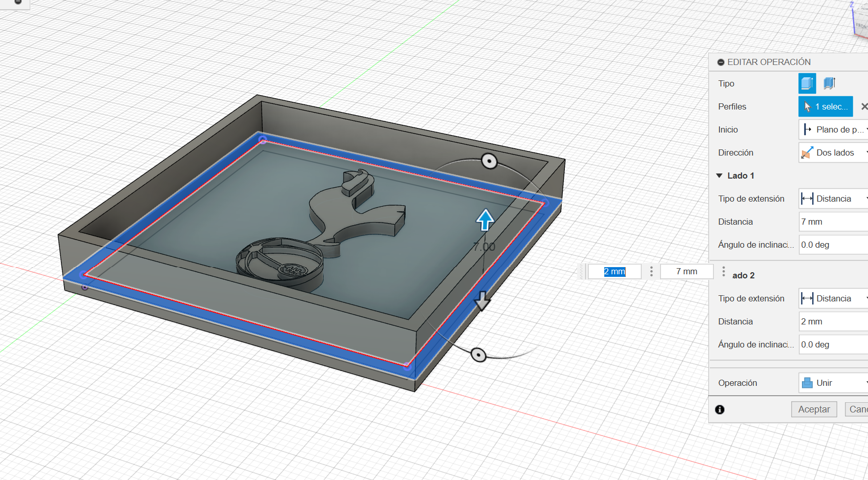Click the Lado 1 Distancia field with 7 mm
Image resolution: width=868 pixels, height=480 pixels.
click(x=834, y=222)
